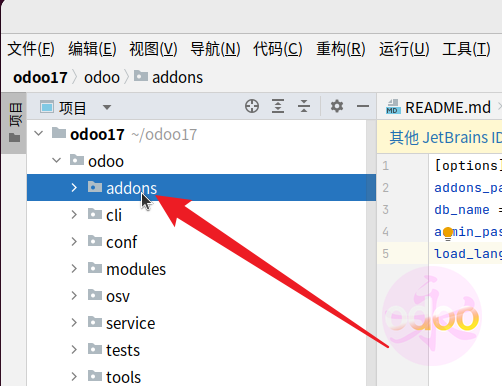502x386 pixels.
Task: Collapse the odoo folder
Action: tap(57, 161)
